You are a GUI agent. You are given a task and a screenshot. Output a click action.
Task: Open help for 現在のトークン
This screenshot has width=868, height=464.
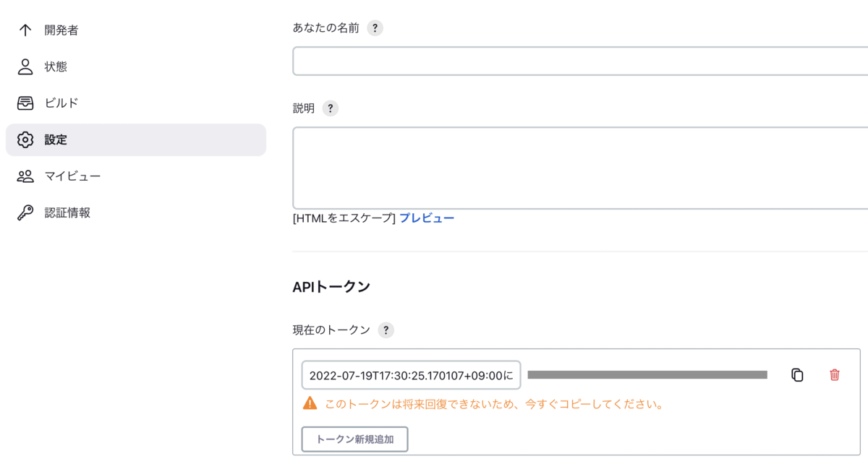coord(386,330)
